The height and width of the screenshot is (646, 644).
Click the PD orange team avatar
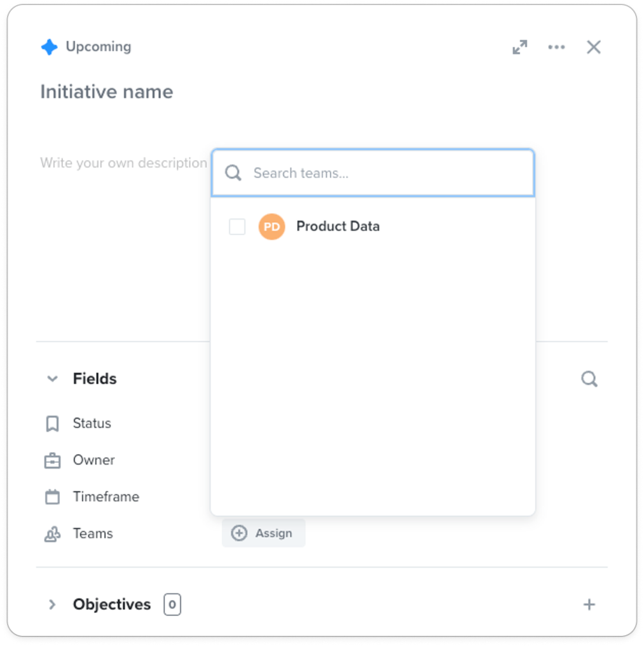(x=271, y=226)
